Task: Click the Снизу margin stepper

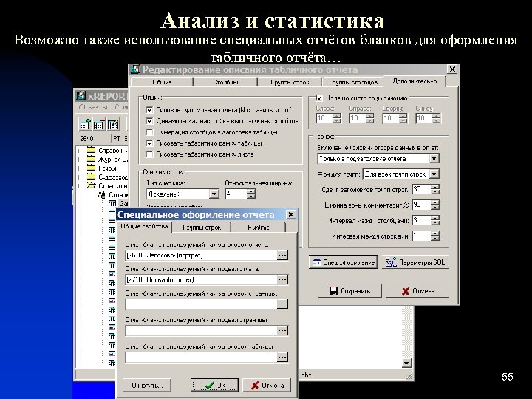Action: pos(437,118)
